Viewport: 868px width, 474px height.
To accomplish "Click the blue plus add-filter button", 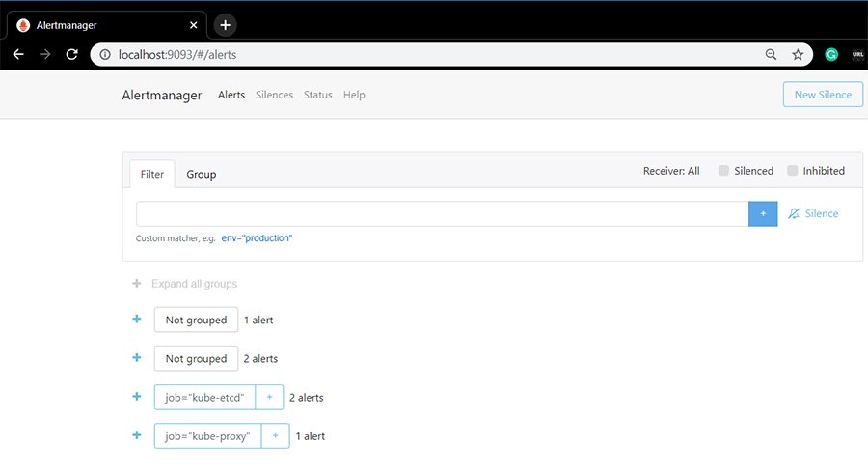I will tap(763, 213).
